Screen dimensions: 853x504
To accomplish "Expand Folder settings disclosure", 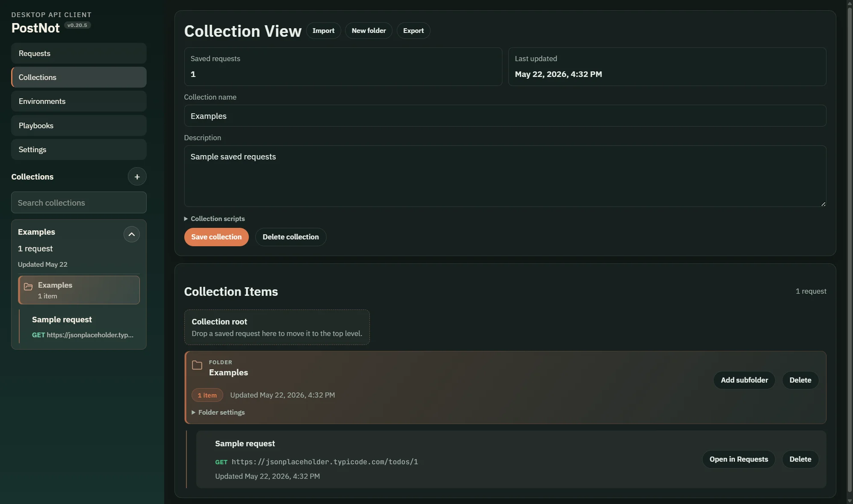I will (x=218, y=412).
